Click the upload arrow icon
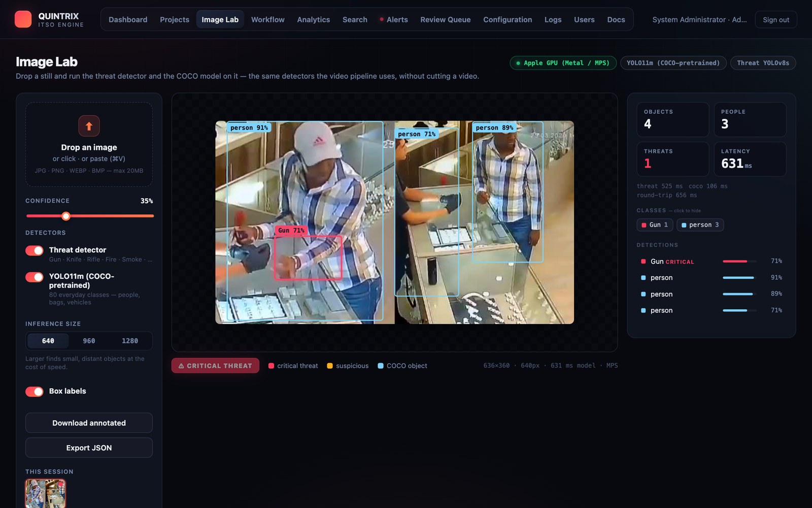812x508 pixels. point(89,126)
